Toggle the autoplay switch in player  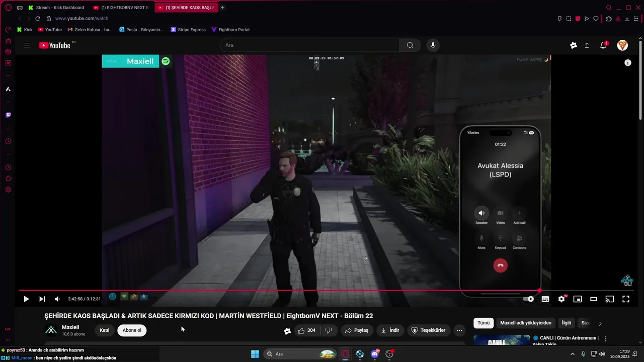tap(528, 299)
